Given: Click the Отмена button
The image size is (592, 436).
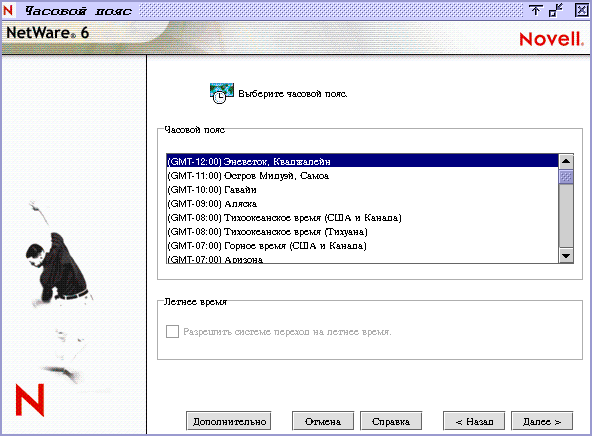Looking at the screenshot, I should coord(323,421).
